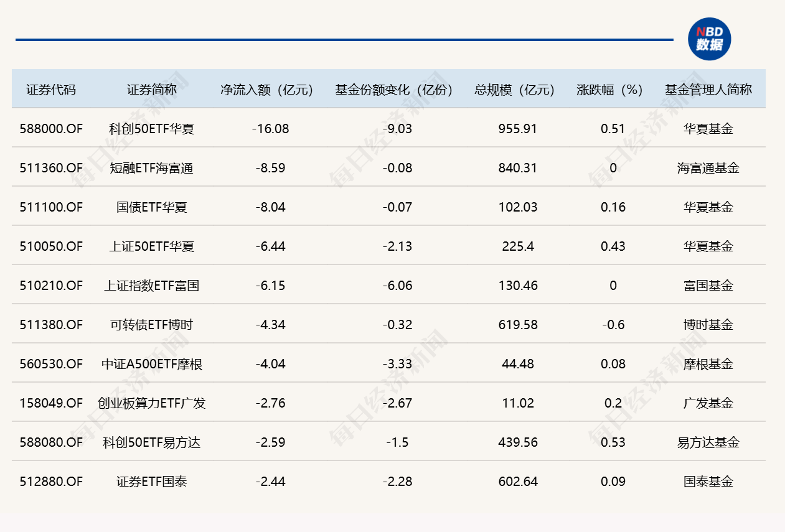This screenshot has height=532, width=785.
Task: Click the 上证50ETF华夏 fund name
Action: (151, 246)
